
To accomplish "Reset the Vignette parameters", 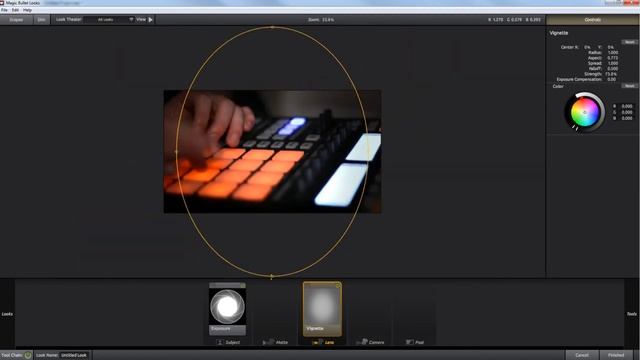I will (630, 42).
